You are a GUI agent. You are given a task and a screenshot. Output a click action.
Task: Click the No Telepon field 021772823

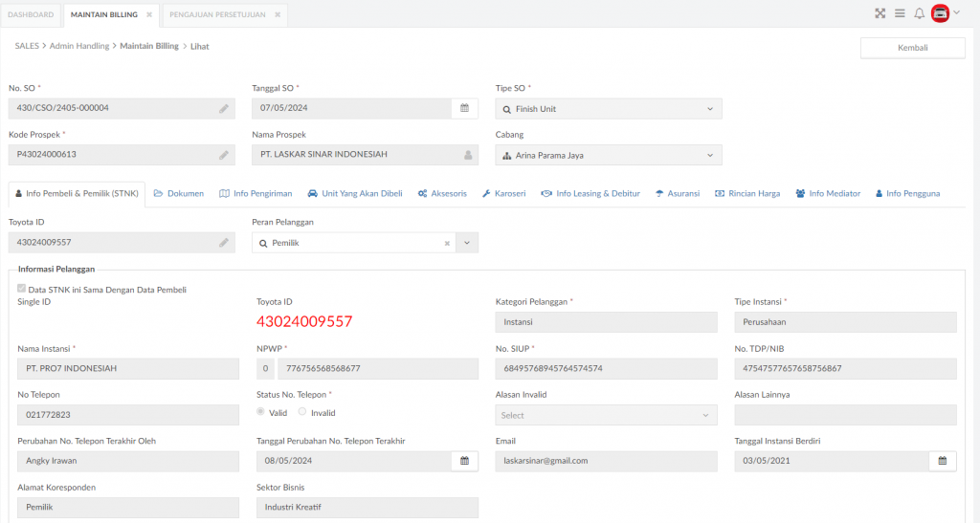(x=128, y=415)
